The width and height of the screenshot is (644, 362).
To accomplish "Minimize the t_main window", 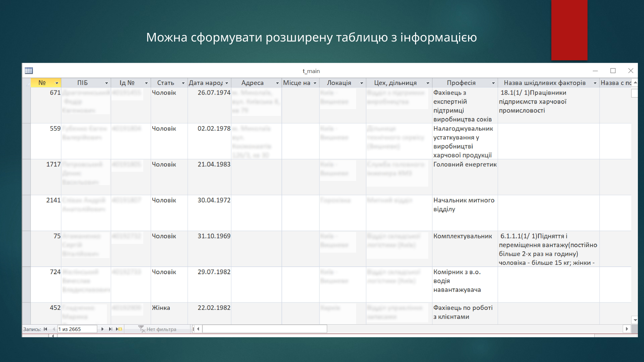I will click(595, 71).
